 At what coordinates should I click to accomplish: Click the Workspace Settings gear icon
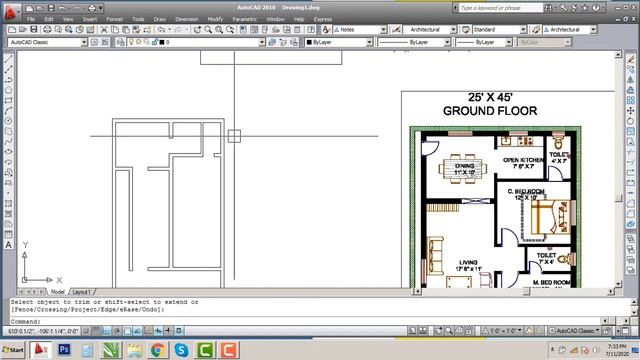(x=94, y=42)
